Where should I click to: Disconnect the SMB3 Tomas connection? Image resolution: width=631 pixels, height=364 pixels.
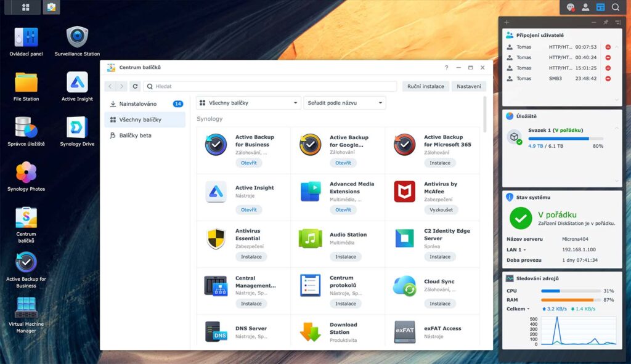(608, 78)
